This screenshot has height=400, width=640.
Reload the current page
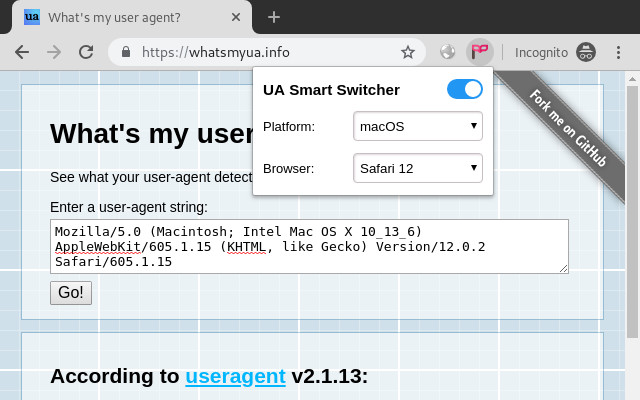[x=86, y=52]
